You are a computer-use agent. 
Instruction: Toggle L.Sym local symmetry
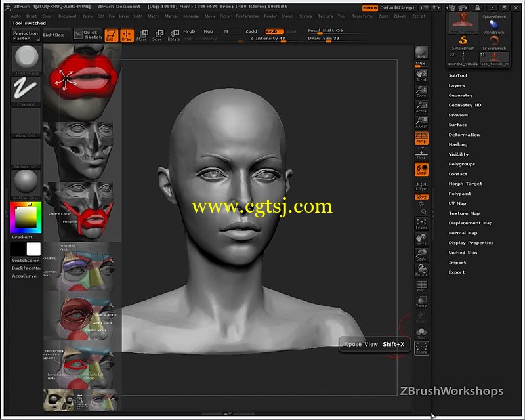(421, 186)
